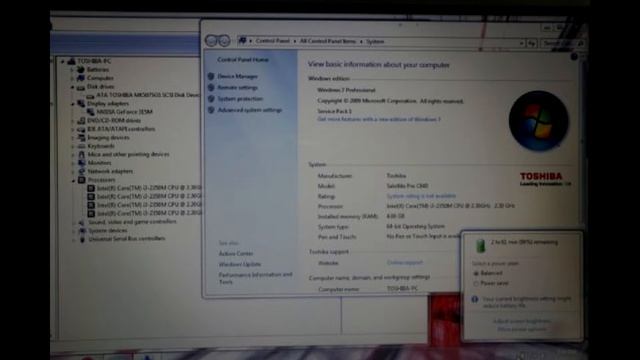Open Action Center under See also
640x360 pixels.
click(x=236, y=253)
